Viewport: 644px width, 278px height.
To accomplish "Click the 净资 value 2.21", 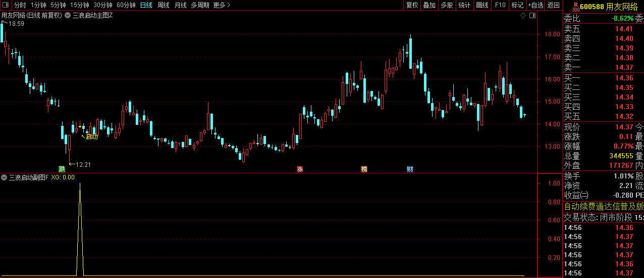I will pyautogui.click(x=626, y=186).
